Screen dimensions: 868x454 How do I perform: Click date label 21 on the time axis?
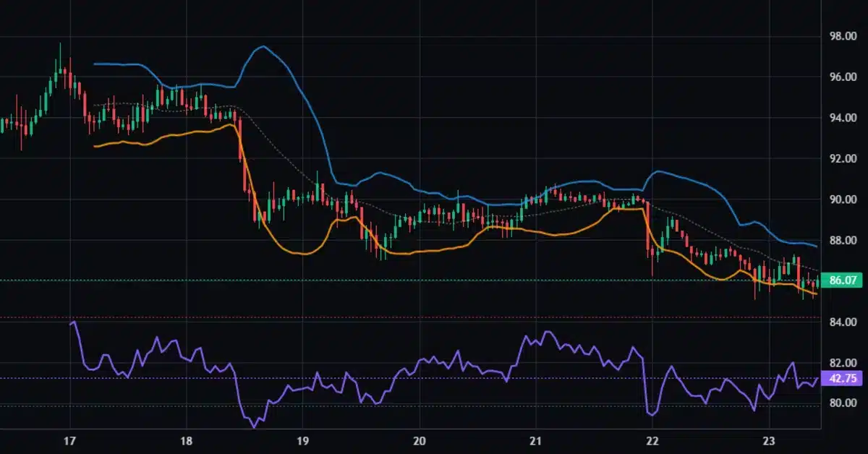click(535, 441)
